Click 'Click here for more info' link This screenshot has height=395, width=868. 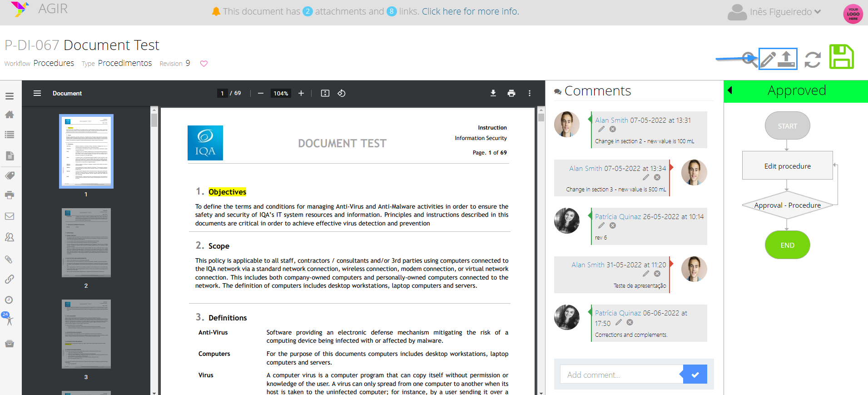(x=471, y=11)
